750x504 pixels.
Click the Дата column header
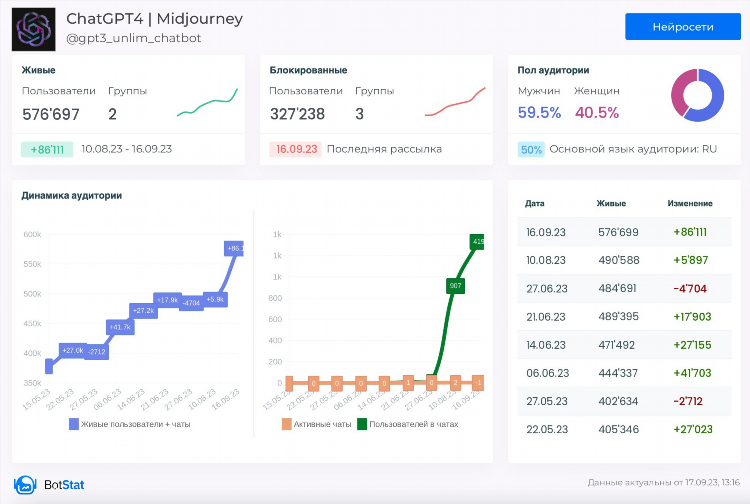534,203
